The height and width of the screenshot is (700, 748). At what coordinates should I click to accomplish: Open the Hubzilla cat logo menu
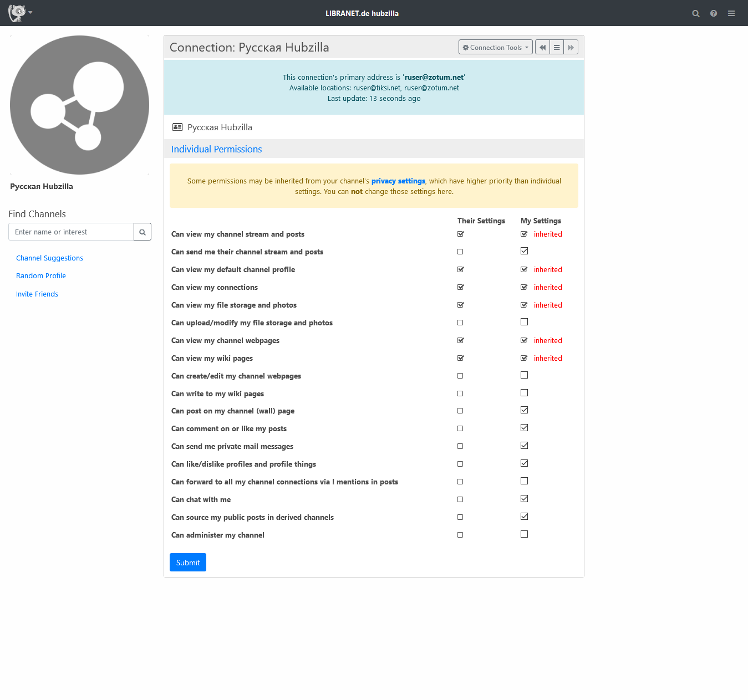click(20, 13)
